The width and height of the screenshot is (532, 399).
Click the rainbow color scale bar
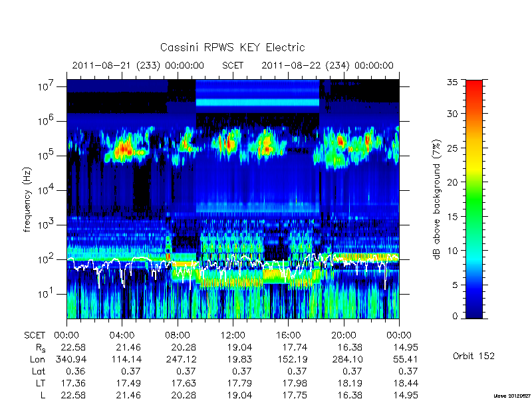[x=474, y=199]
